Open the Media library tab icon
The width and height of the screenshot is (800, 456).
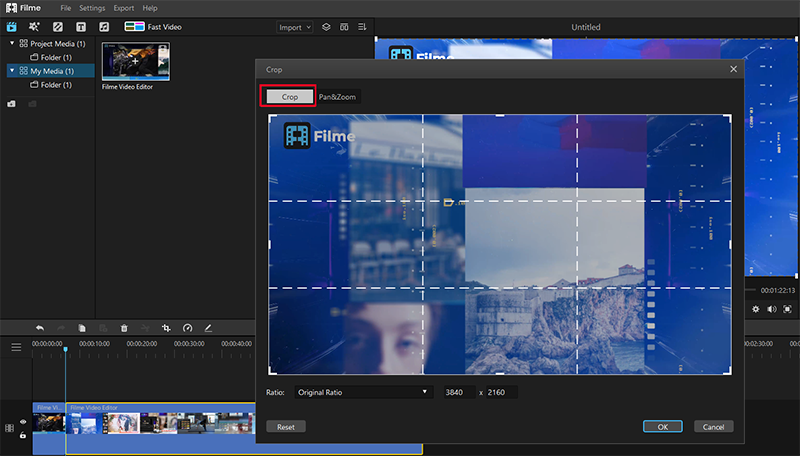(11, 27)
